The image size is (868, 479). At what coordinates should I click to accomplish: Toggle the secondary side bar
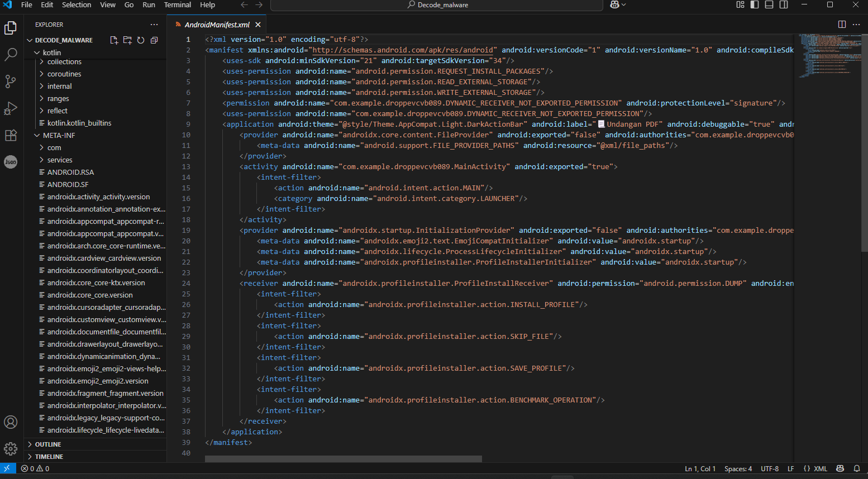[784, 5]
